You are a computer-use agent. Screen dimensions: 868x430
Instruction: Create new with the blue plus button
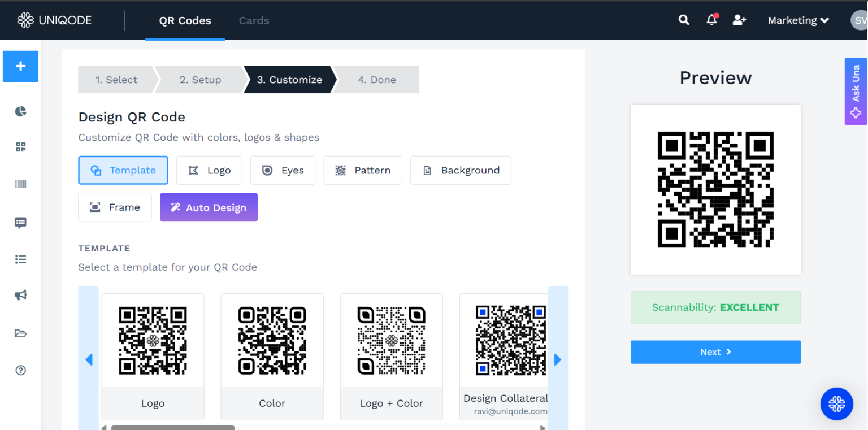coord(20,66)
